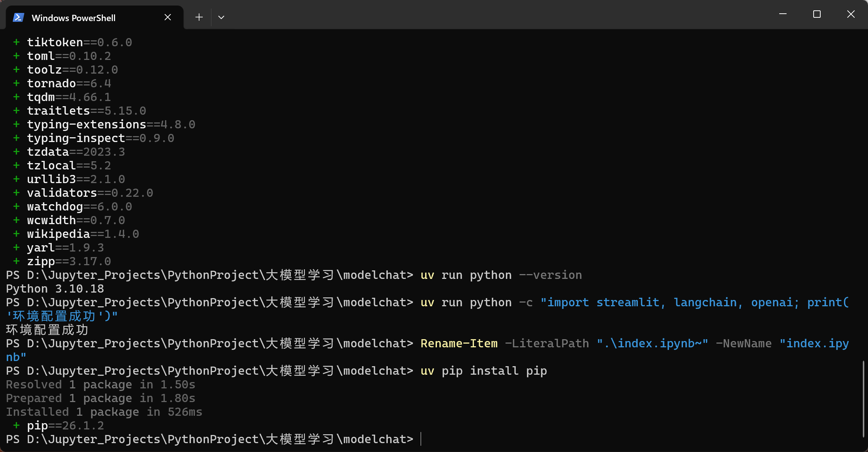Click the command 'uv run python --version'

tap(501, 275)
